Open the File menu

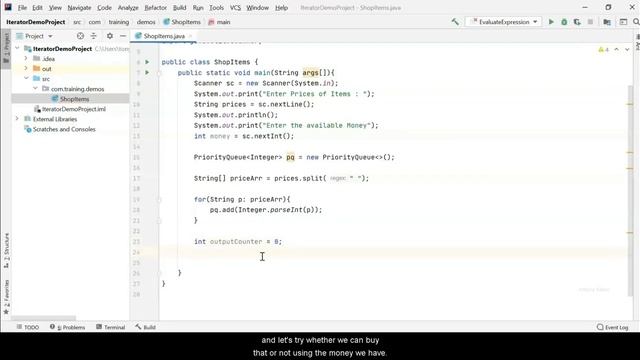[x=22, y=7]
